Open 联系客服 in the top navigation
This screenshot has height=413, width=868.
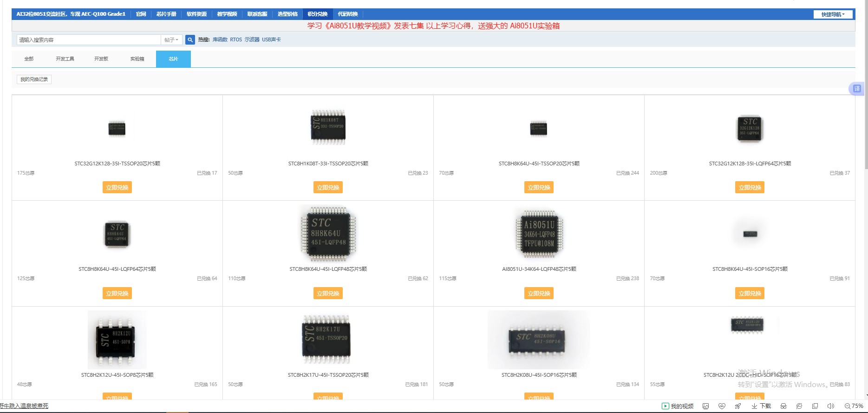tap(257, 14)
